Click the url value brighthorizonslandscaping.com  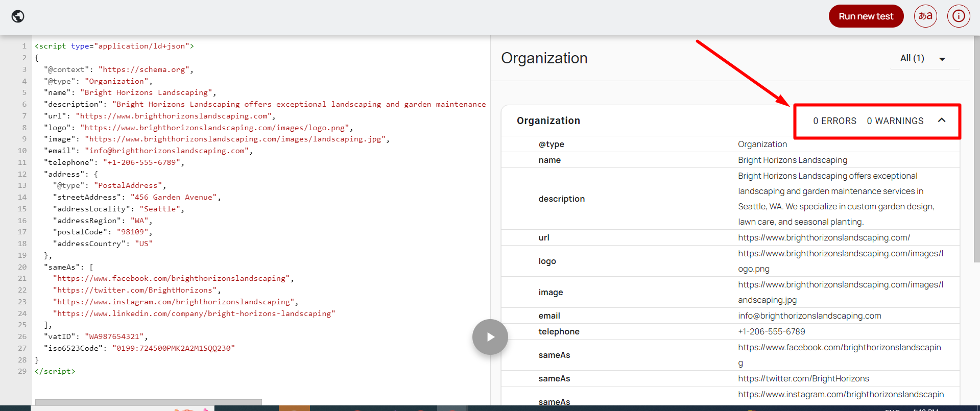tap(824, 238)
